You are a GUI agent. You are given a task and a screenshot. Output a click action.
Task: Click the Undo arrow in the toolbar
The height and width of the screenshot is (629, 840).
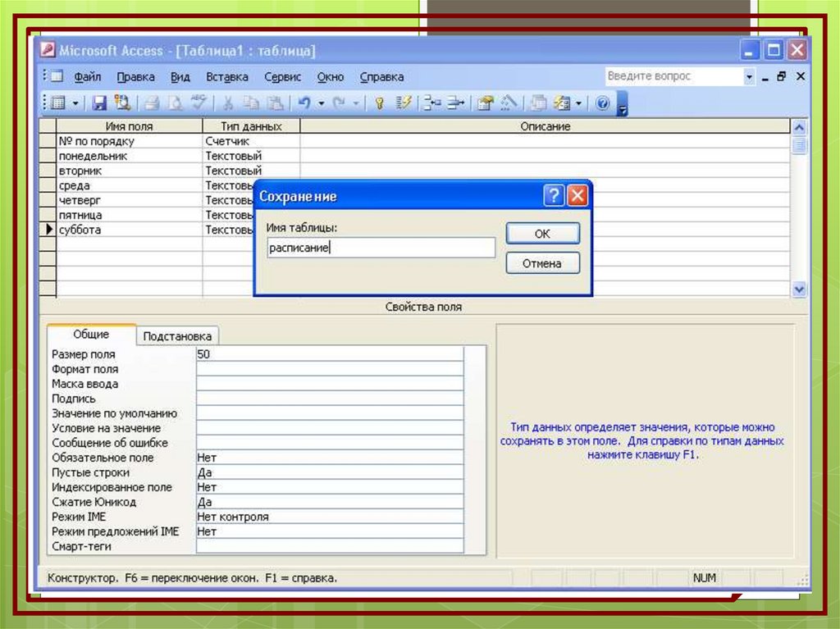pos(304,103)
